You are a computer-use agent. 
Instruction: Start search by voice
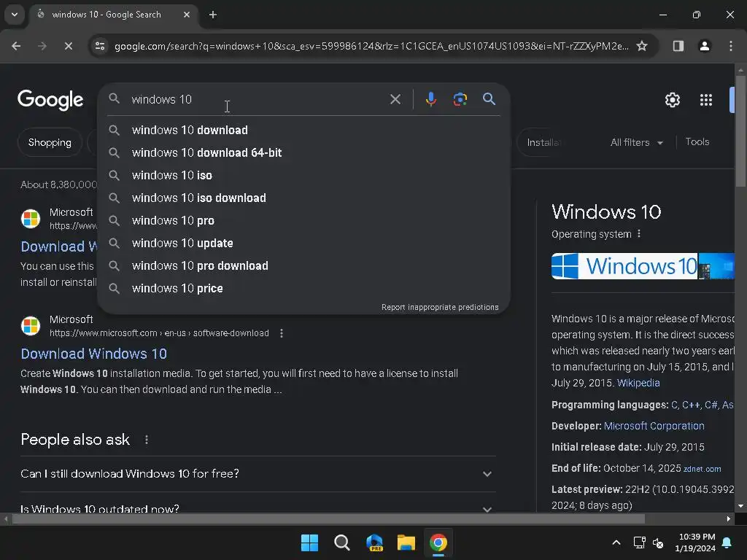(x=431, y=99)
